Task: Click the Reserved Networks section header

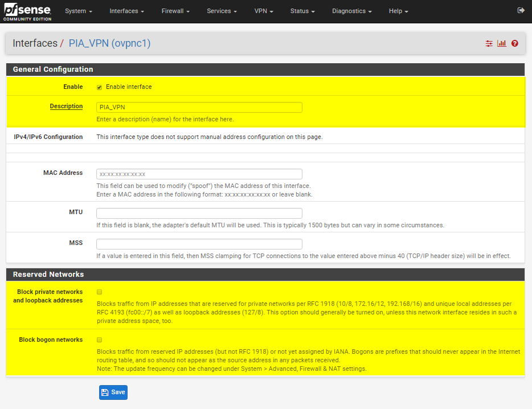Action: pyautogui.click(x=265, y=274)
